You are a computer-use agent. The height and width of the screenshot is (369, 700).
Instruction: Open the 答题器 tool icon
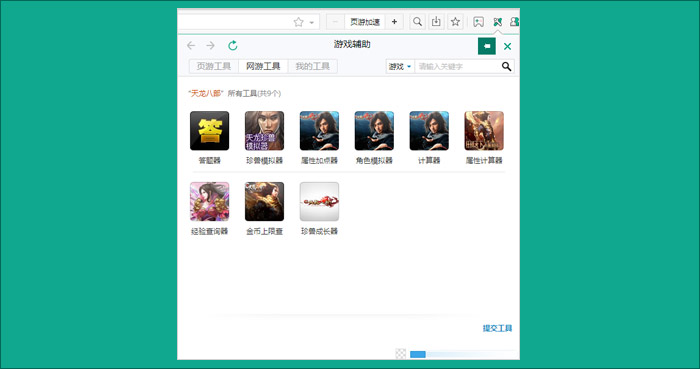[209, 131]
